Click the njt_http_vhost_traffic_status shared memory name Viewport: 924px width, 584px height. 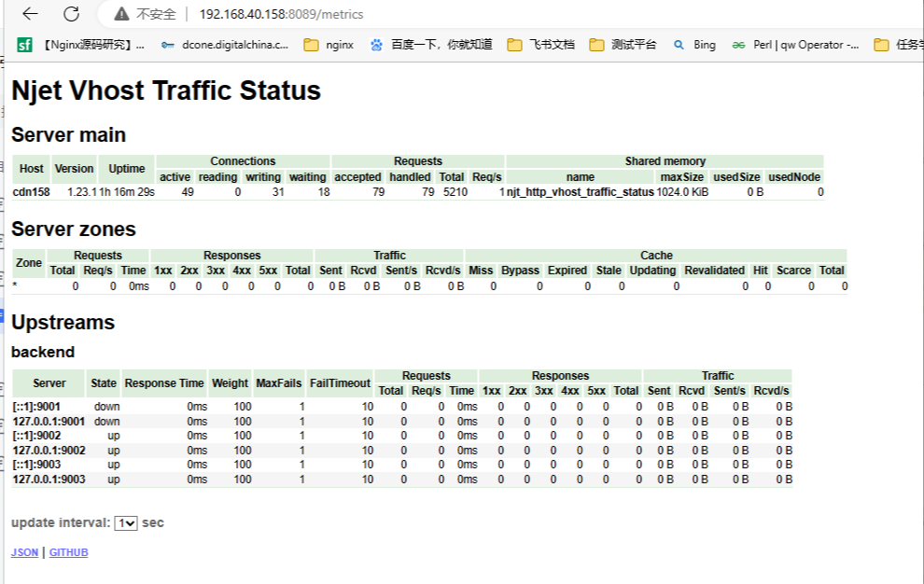(580, 192)
